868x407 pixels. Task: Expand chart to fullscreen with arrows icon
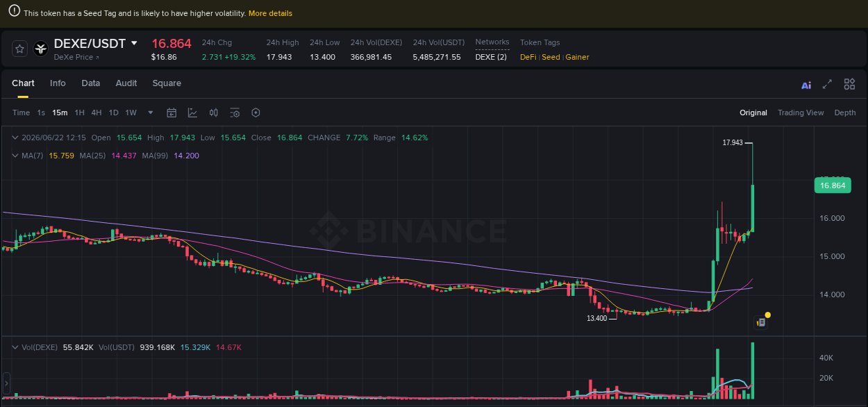tap(827, 84)
